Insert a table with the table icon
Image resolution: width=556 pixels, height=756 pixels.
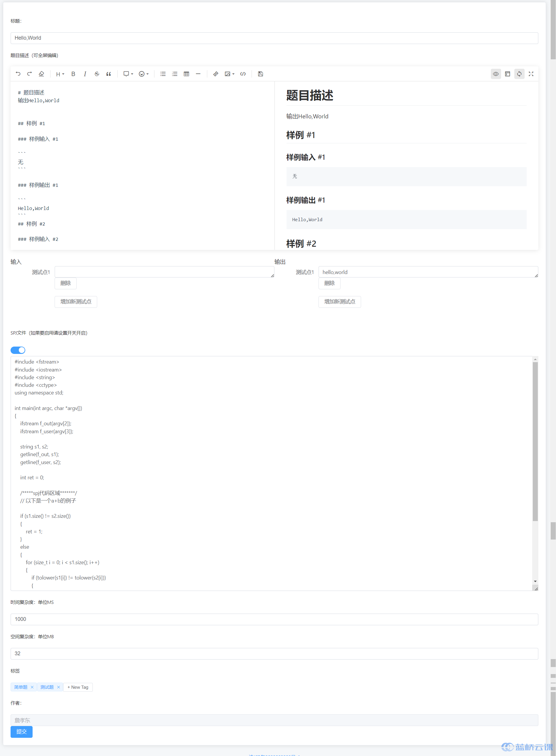(x=186, y=74)
